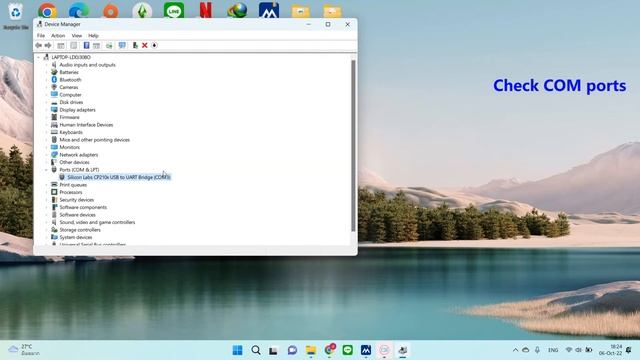Expand the Other devices arrow

pyautogui.click(x=47, y=162)
